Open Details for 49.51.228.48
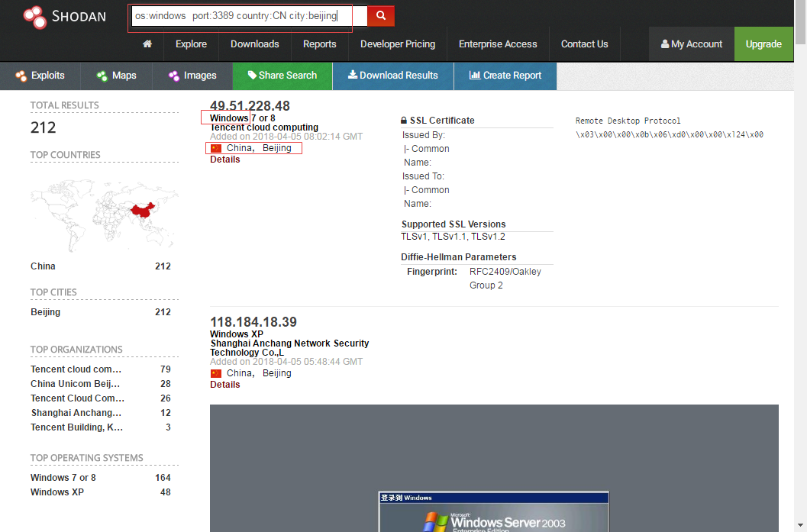Viewport: 807px width, 532px height. pyautogui.click(x=225, y=160)
